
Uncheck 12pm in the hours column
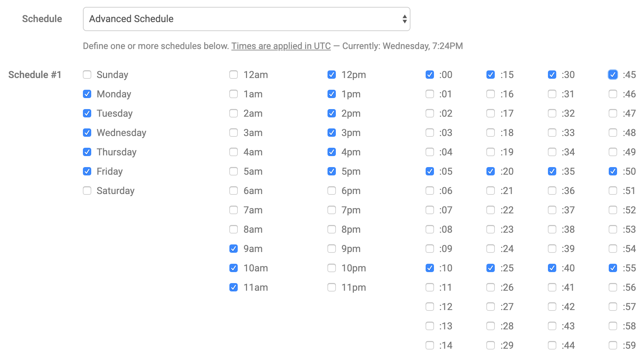tap(331, 75)
